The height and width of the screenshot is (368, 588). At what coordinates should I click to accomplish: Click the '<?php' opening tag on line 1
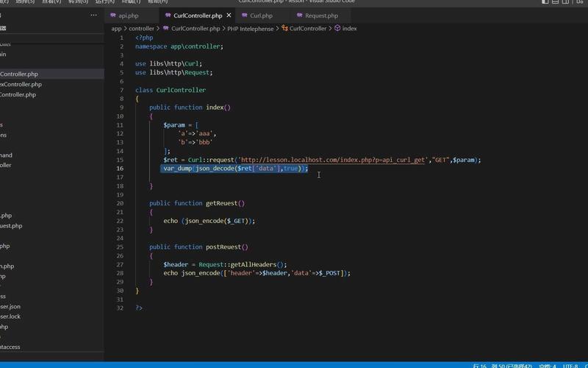coord(144,38)
